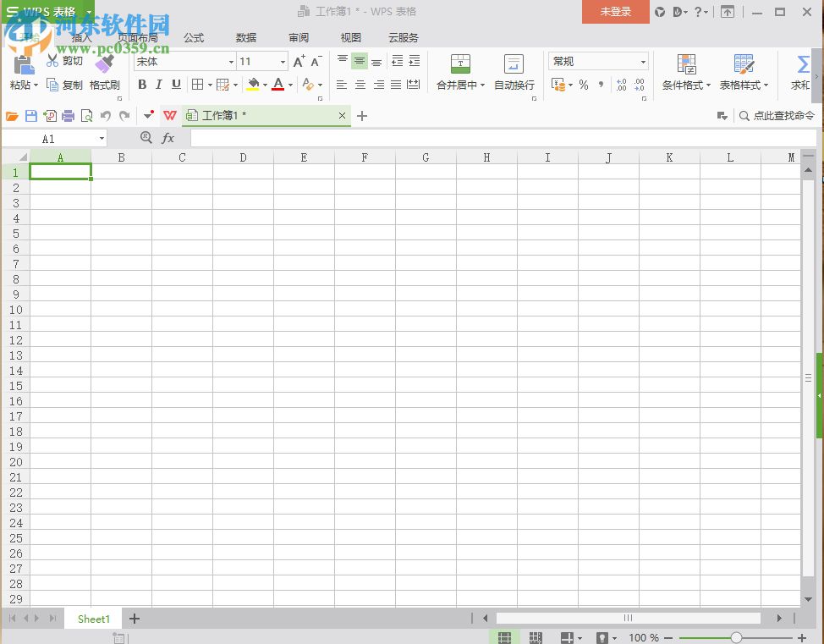The image size is (824, 644).
Task: Toggle center horizontal alignment
Action: (x=360, y=85)
